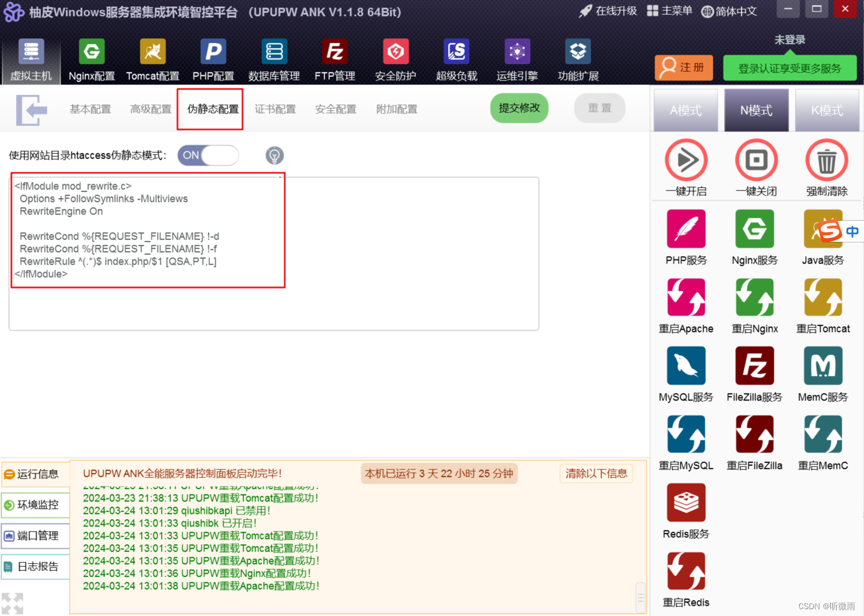Click 在线升级 online upgrade

(x=608, y=11)
